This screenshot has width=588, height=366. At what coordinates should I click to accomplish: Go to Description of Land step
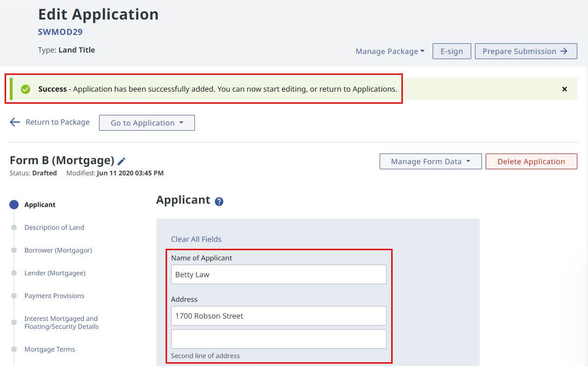pyautogui.click(x=54, y=227)
